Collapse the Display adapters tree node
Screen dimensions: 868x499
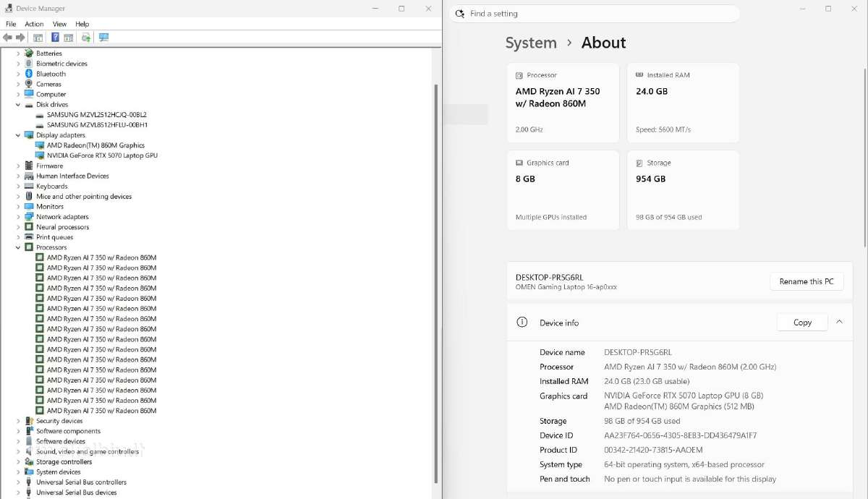coord(18,135)
